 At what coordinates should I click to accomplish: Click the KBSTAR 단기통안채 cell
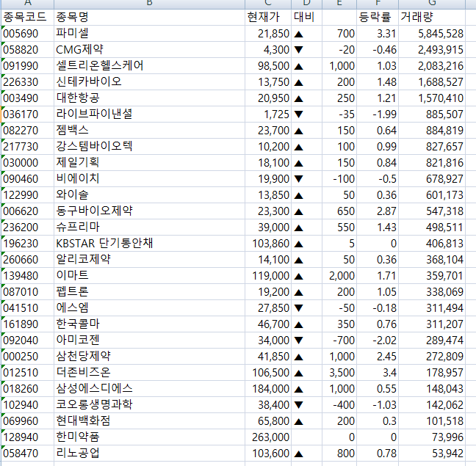point(149,243)
